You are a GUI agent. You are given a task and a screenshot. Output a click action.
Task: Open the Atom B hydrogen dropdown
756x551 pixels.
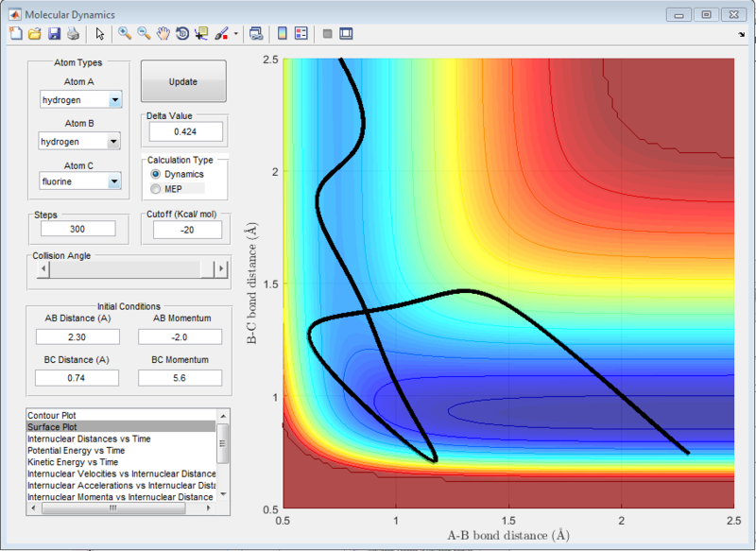click(x=80, y=141)
